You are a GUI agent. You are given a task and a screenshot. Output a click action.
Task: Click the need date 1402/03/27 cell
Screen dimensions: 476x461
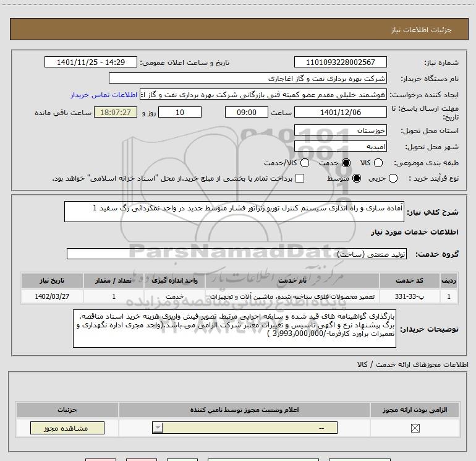[x=52, y=296]
